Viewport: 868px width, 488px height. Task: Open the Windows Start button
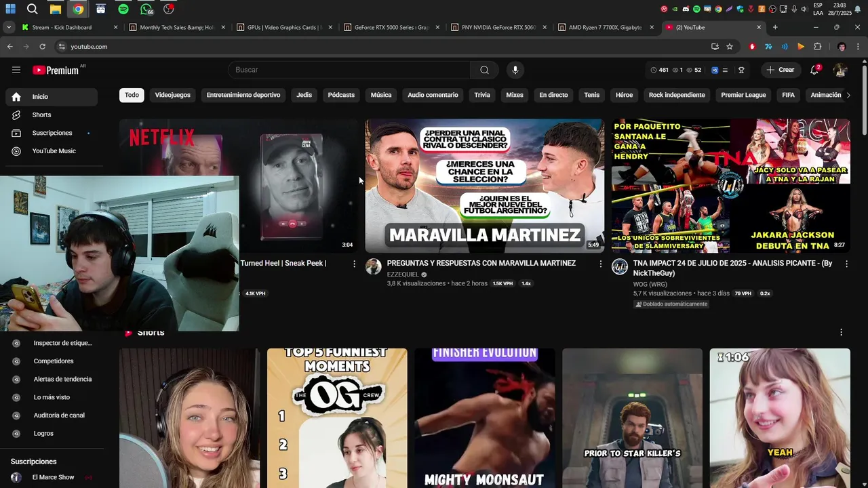(x=10, y=9)
